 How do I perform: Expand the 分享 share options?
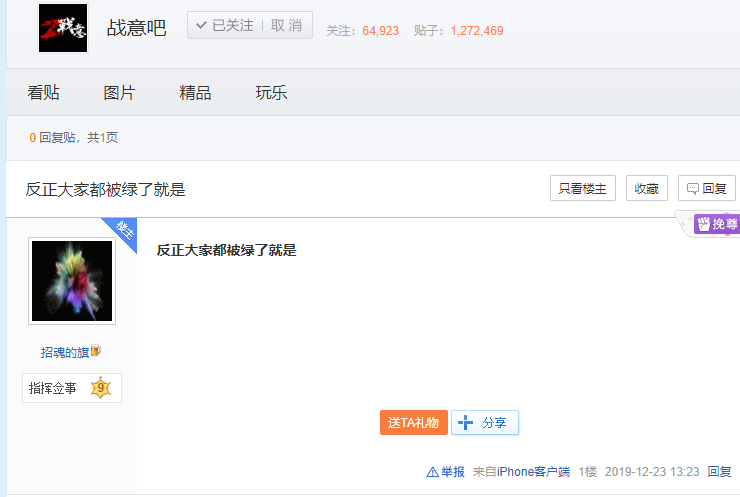click(x=485, y=423)
